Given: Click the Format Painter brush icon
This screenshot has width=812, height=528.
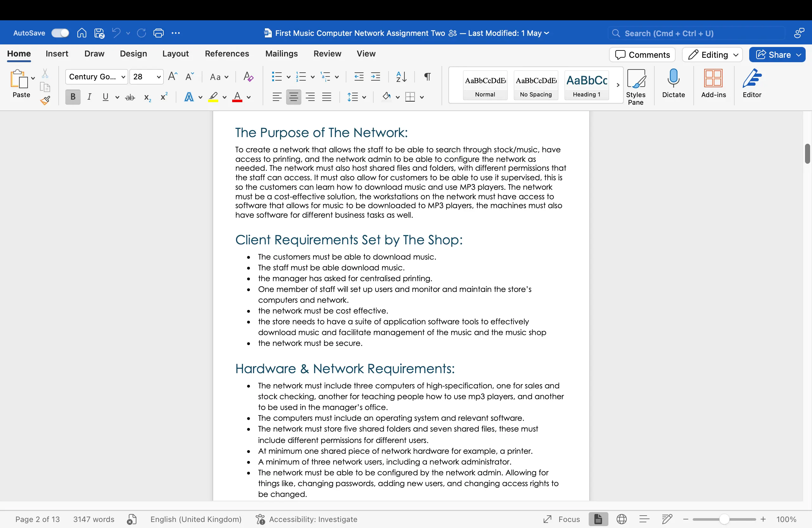Looking at the screenshot, I should click(x=45, y=100).
